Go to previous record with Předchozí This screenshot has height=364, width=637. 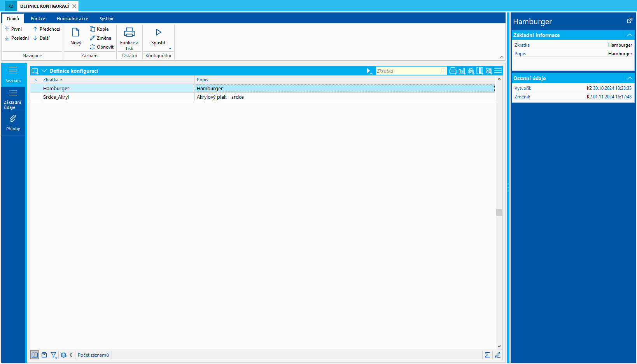[x=46, y=29]
